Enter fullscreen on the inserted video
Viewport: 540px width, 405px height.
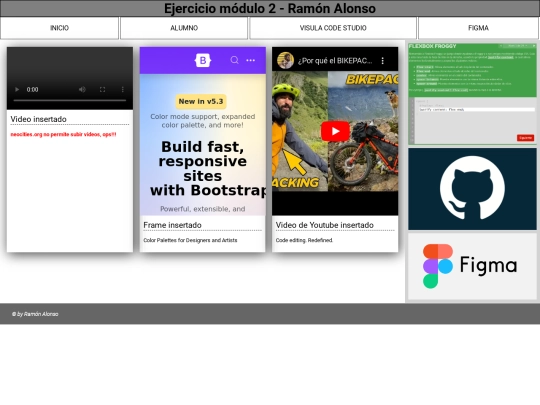point(102,90)
